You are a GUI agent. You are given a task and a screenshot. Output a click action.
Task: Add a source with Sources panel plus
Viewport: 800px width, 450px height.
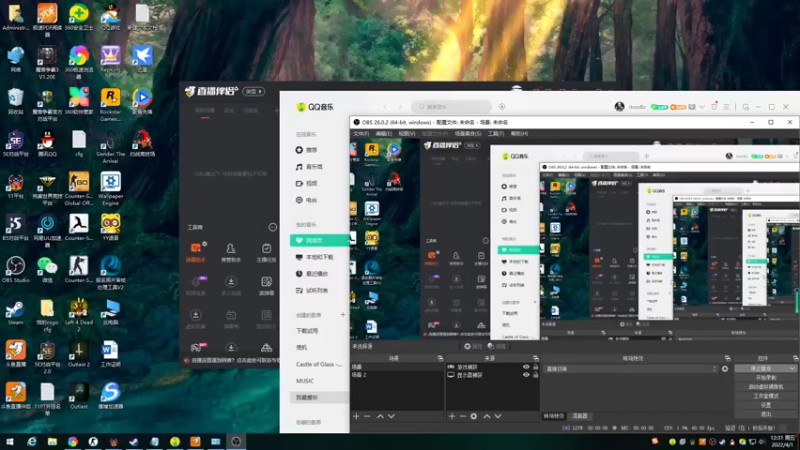452,416
